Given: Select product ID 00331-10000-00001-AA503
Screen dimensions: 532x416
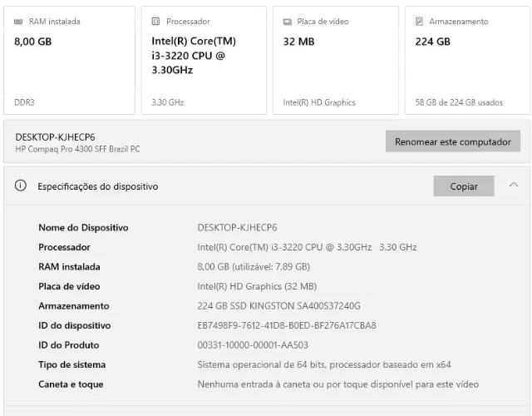Looking at the screenshot, I should [253, 345].
